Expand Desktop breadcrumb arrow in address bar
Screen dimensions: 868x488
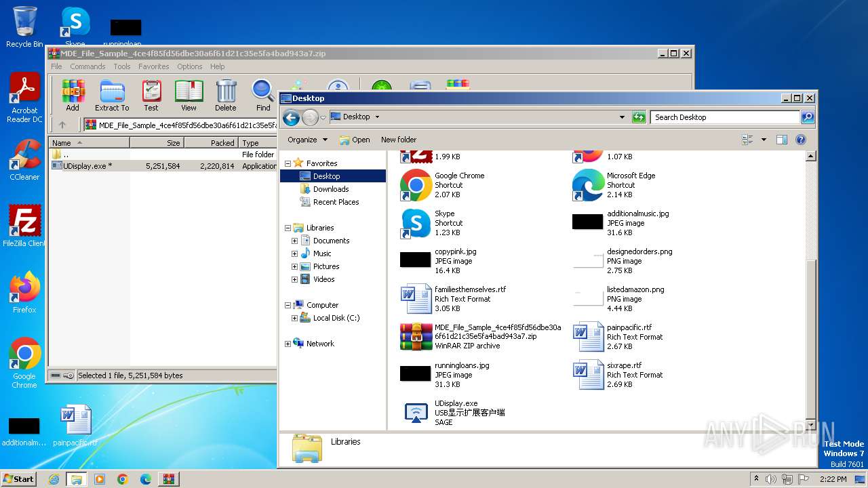click(377, 117)
